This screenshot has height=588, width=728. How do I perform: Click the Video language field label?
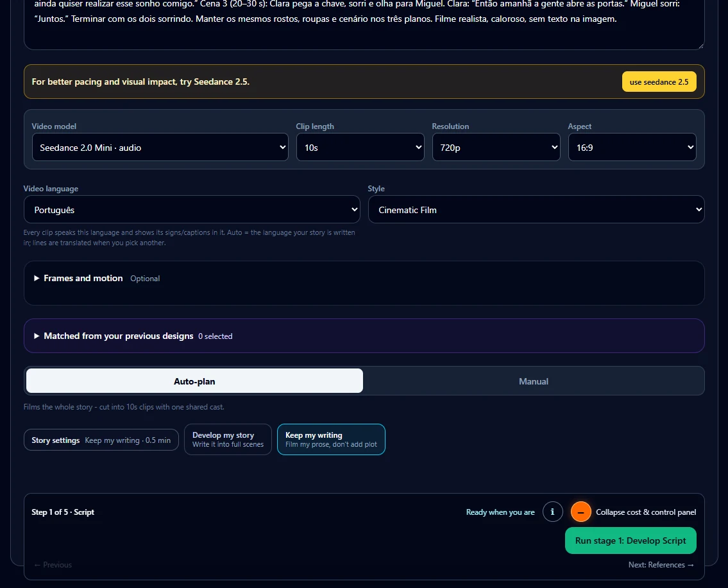coord(51,188)
